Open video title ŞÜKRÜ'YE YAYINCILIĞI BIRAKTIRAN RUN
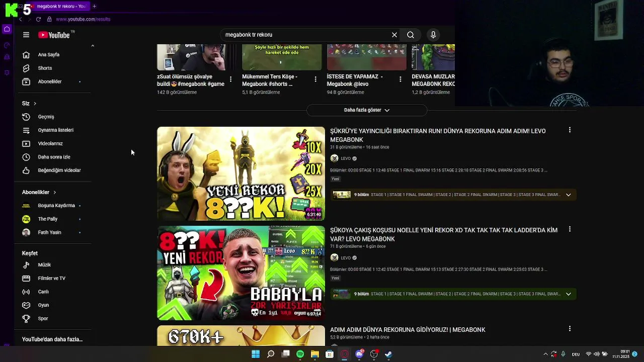Screen dimensions: 644x362 (x=438, y=135)
